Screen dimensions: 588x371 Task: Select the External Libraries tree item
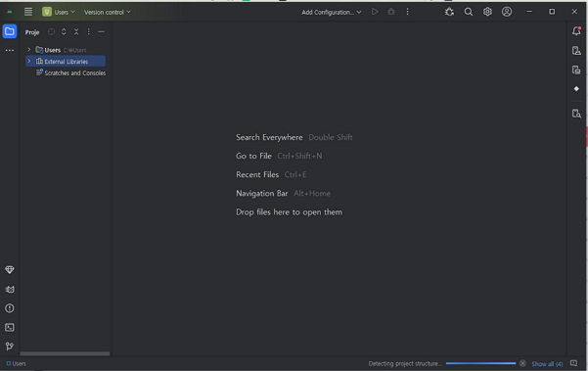click(66, 61)
